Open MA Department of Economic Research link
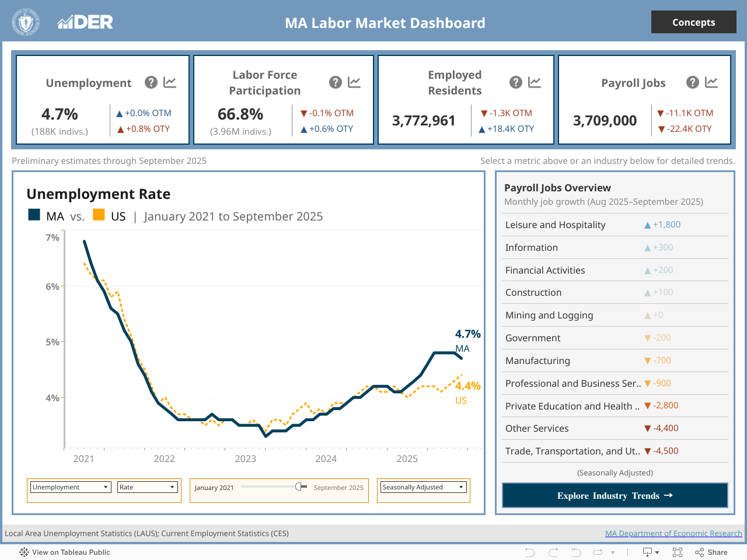The height and width of the screenshot is (560, 747). pos(673,533)
